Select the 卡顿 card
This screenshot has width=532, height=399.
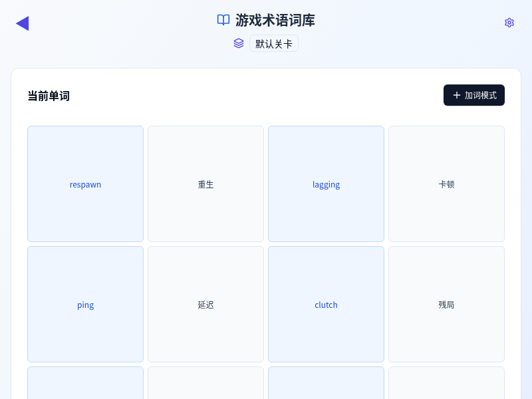[446, 184]
